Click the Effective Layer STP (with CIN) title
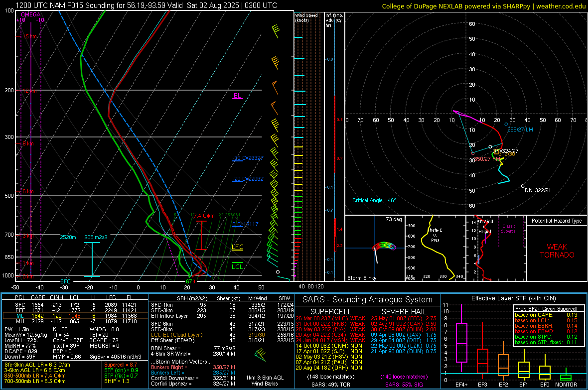This screenshot has width=588, height=390. click(x=513, y=298)
